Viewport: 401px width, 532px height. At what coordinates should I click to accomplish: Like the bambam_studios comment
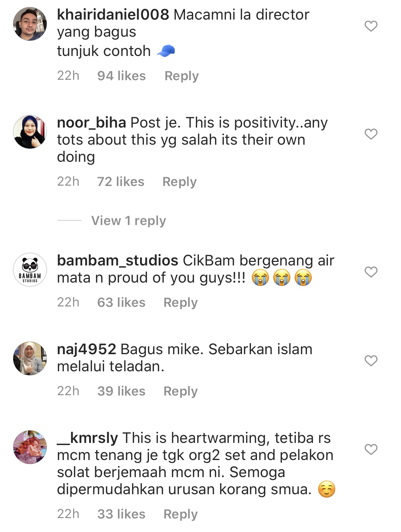point(371,272)
